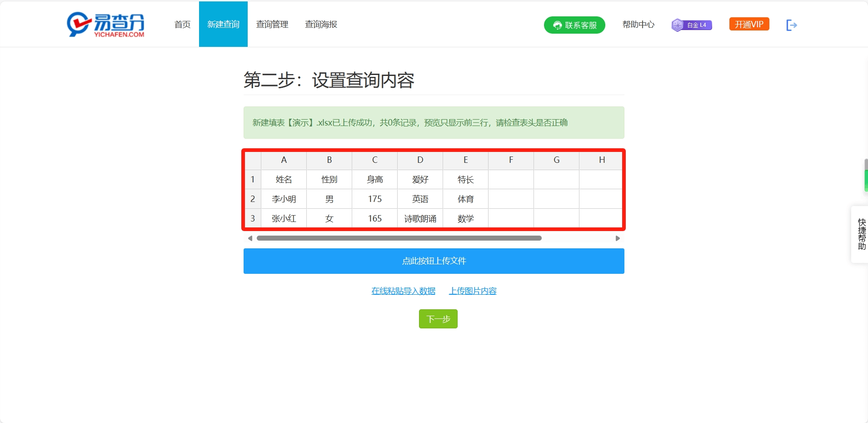
Task: Select the 新建查询 tab
Action: pyautogui.click(x=223, y=24)
